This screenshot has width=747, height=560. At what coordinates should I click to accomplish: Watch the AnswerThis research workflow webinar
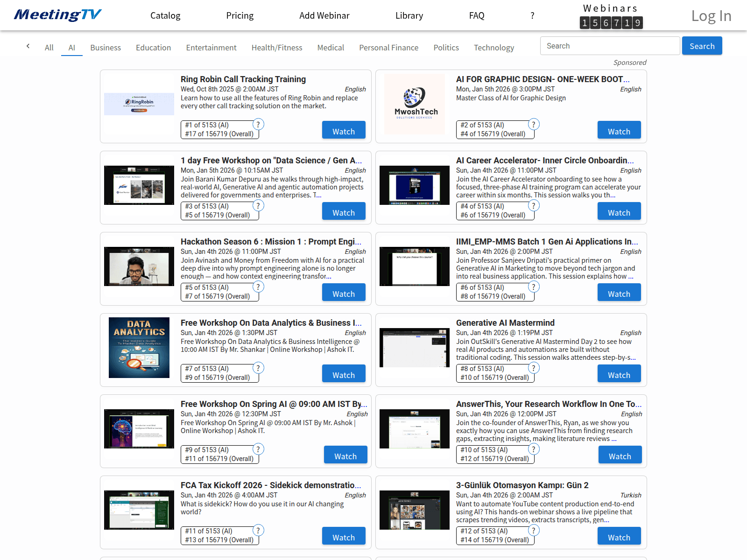(620, 455)
